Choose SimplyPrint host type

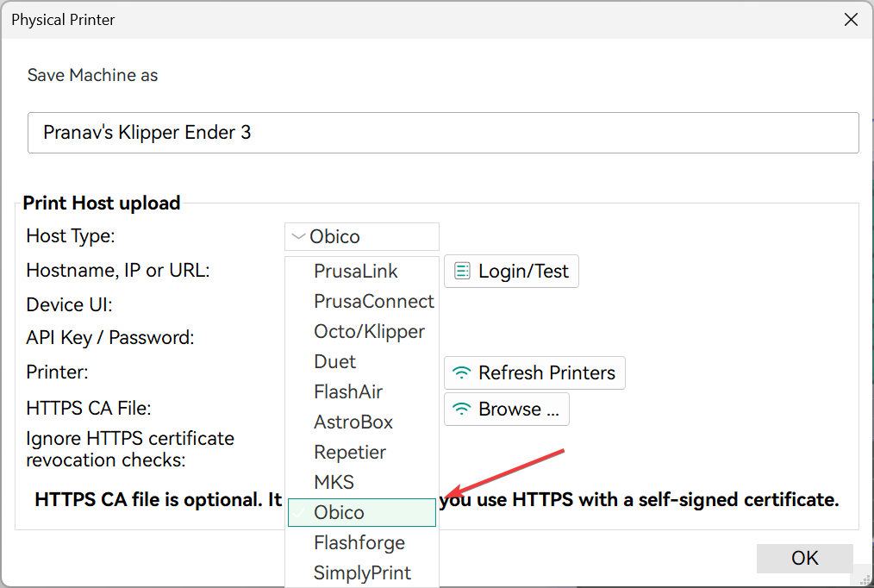(362, 572)
